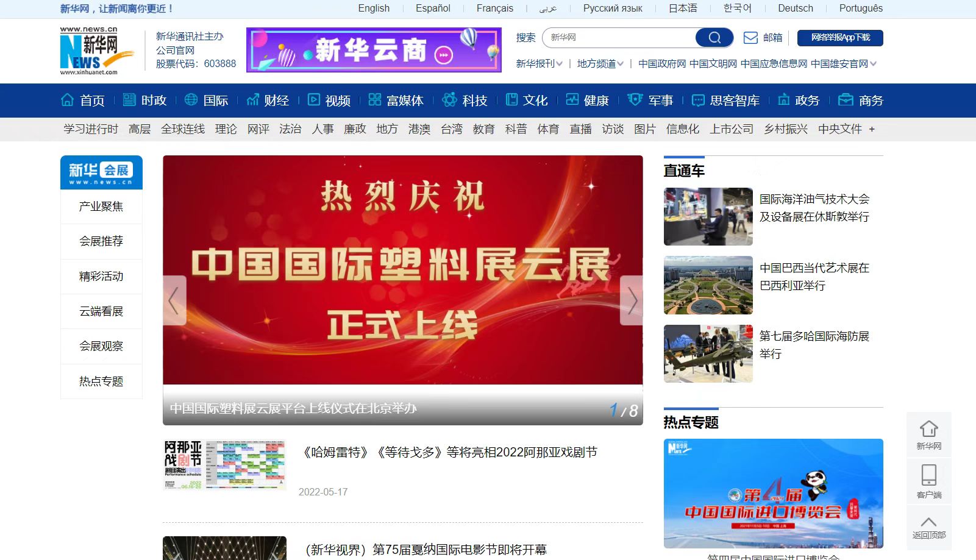
Task: Click the 返回顶部 back-to-top arrow
Action: click(928, 522)
